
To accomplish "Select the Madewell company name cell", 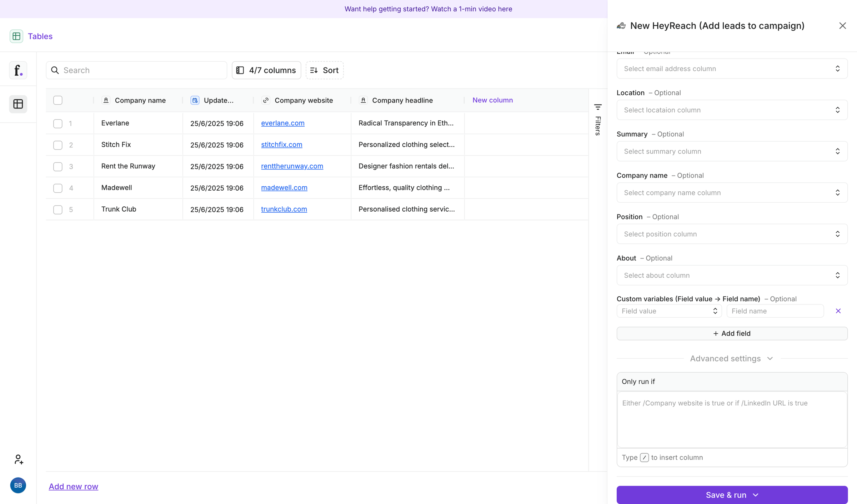I will click(x=138, y=188).
